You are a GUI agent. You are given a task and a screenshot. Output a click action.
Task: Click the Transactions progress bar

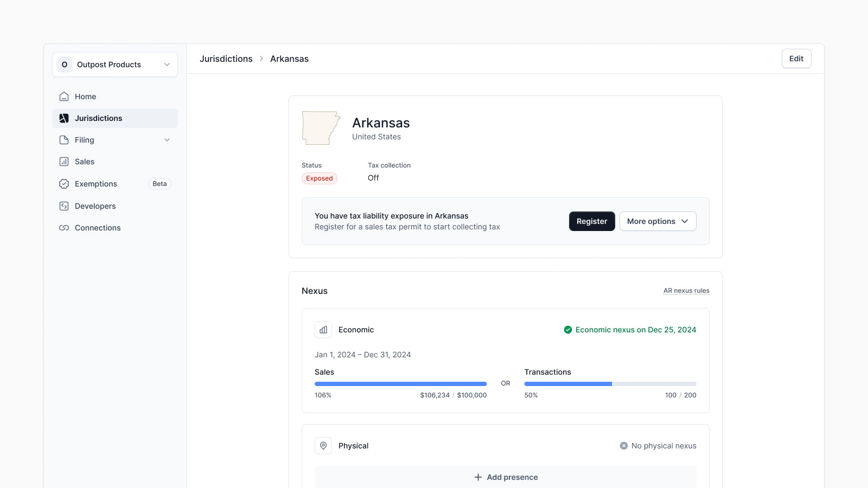click(610, 384)
